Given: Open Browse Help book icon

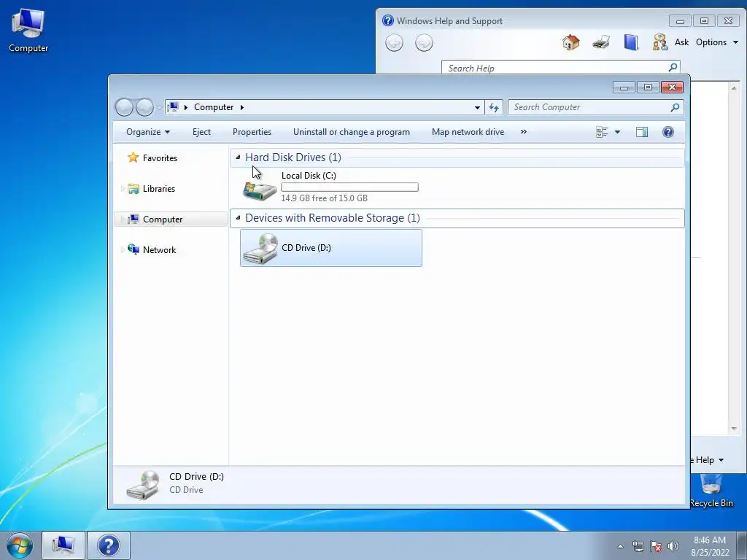Looking at the screenshot, I should [631, 42].
